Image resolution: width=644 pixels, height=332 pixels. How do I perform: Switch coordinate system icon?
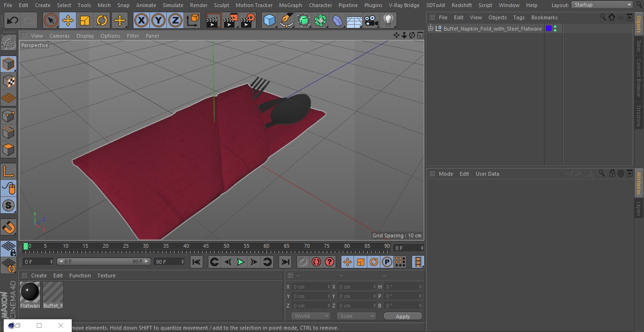point(193,20)
